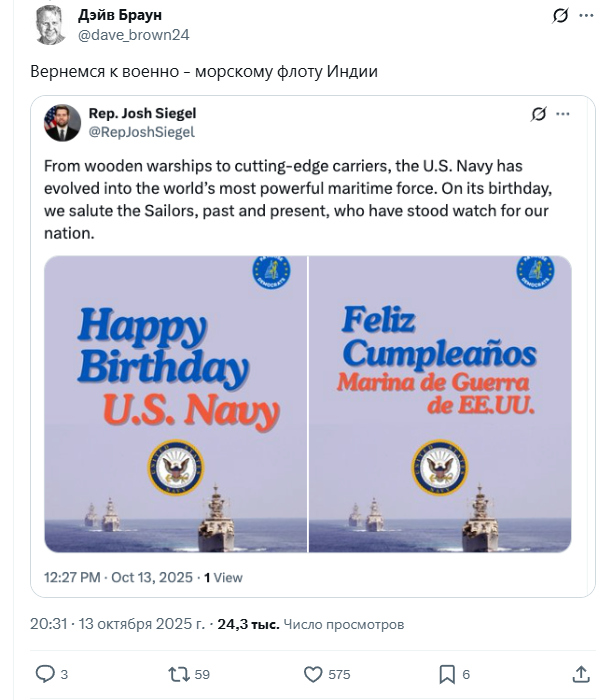Open the Feliz Cumpleaños image
Viewport: 606px width, 700px height.
[440, 404]
